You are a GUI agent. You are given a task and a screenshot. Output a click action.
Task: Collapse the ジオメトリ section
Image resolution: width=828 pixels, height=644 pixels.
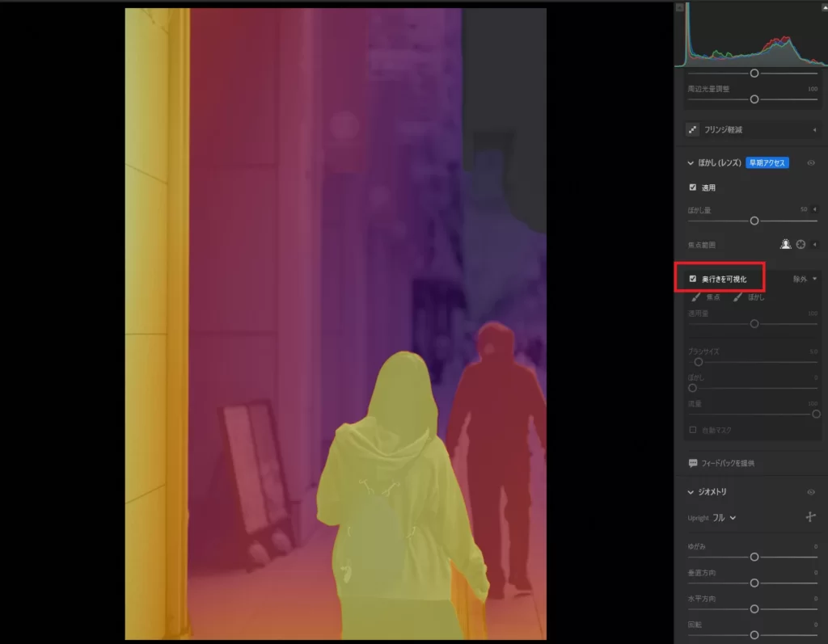(691, 491)
